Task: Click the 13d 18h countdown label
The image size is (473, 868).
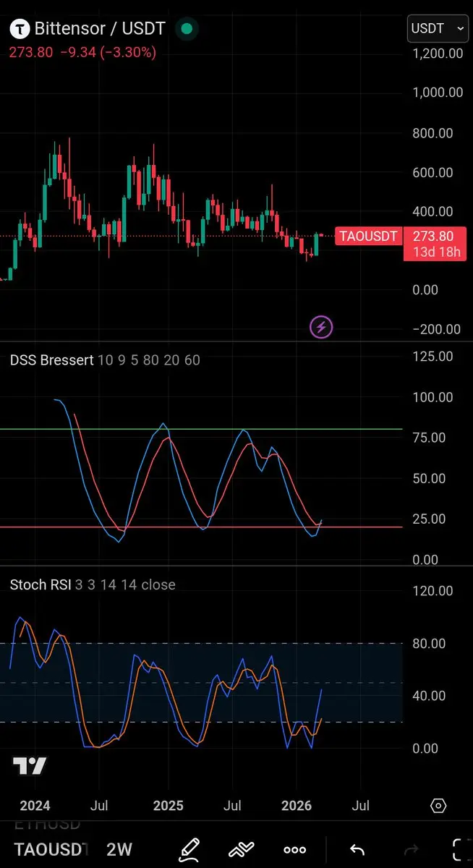Action: tap(438, 252)
